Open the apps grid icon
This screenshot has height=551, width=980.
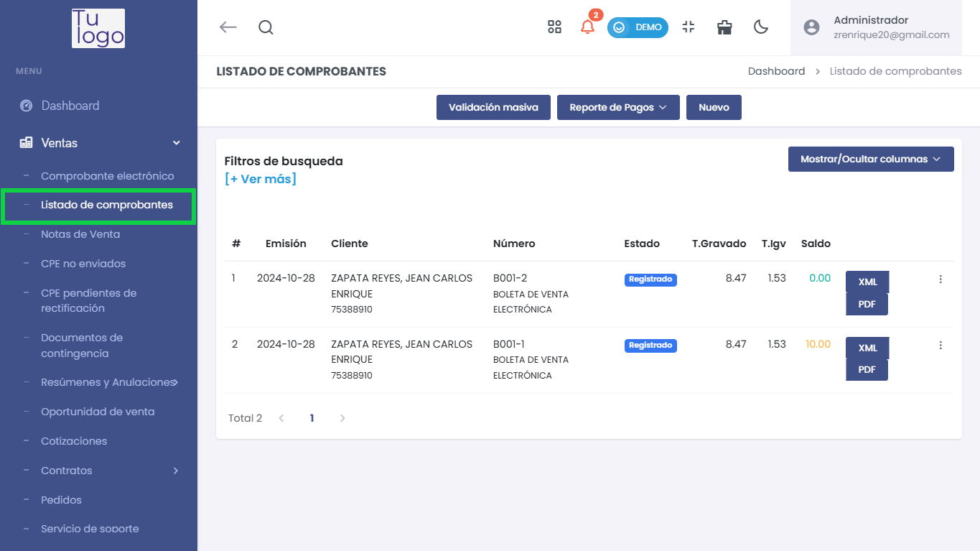[x=554, y=27]
